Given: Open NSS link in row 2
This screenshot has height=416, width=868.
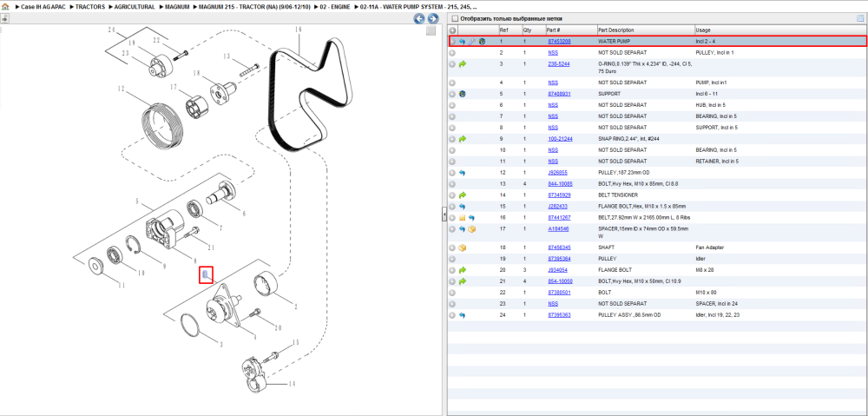Looking at the screenshot, I should (553, 53).
